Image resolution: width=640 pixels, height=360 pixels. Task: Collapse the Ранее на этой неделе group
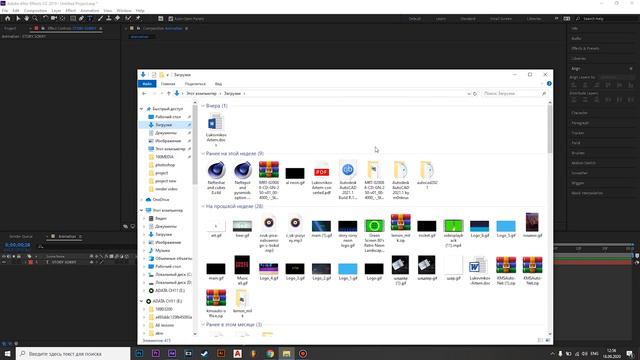coord(203,153)
